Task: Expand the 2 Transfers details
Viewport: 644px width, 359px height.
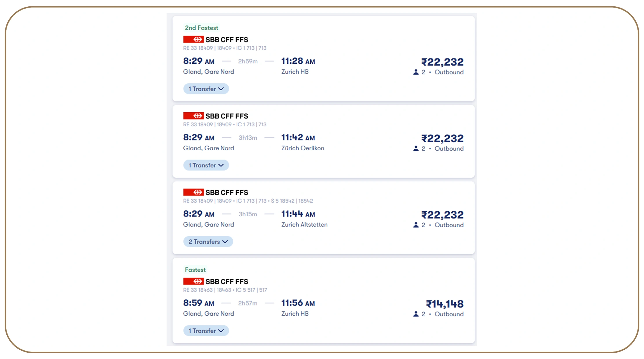Action: click(x=208, y=242)
